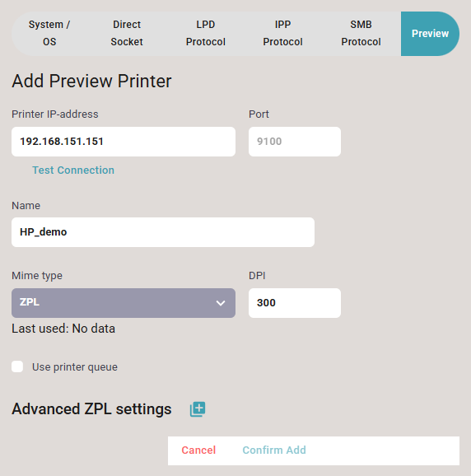Viewport: 471px width, 476px height.
Task: Click the Port input field
Action: [295, 142]
